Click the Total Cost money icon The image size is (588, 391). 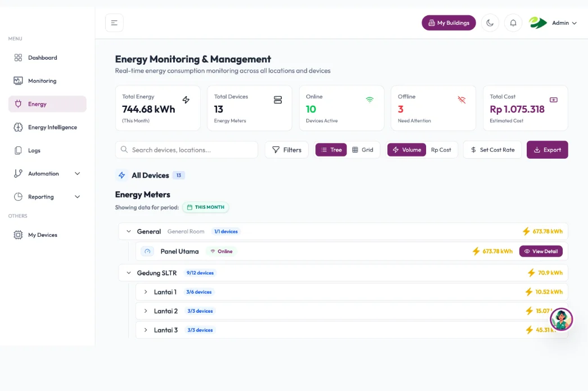tap(554, 100)
